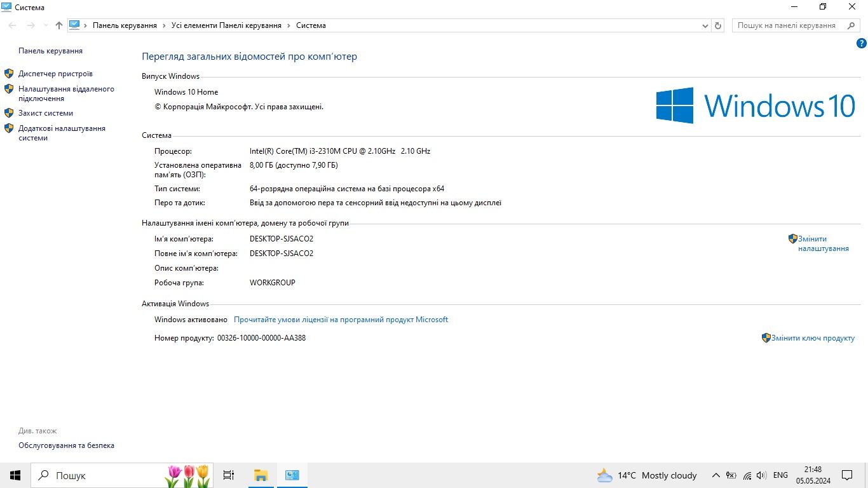Click the heading 'Перегляд загальних відомостей про комп'ютер'

249,57
